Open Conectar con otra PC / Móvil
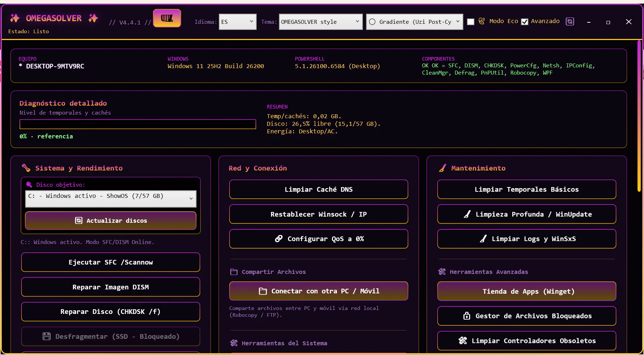 [x=319, y=291]
